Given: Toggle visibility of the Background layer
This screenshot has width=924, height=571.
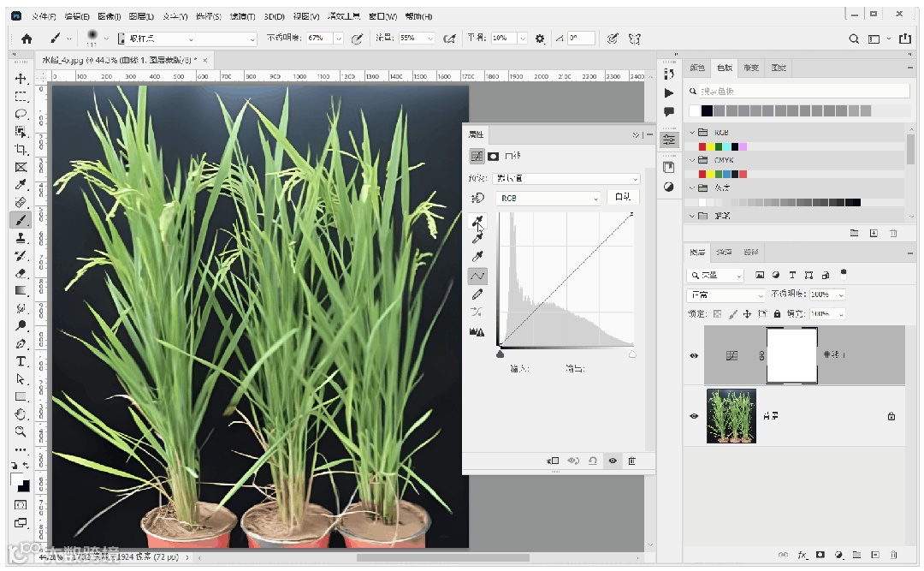Looking at the screenshot, I should click(694, 416).
